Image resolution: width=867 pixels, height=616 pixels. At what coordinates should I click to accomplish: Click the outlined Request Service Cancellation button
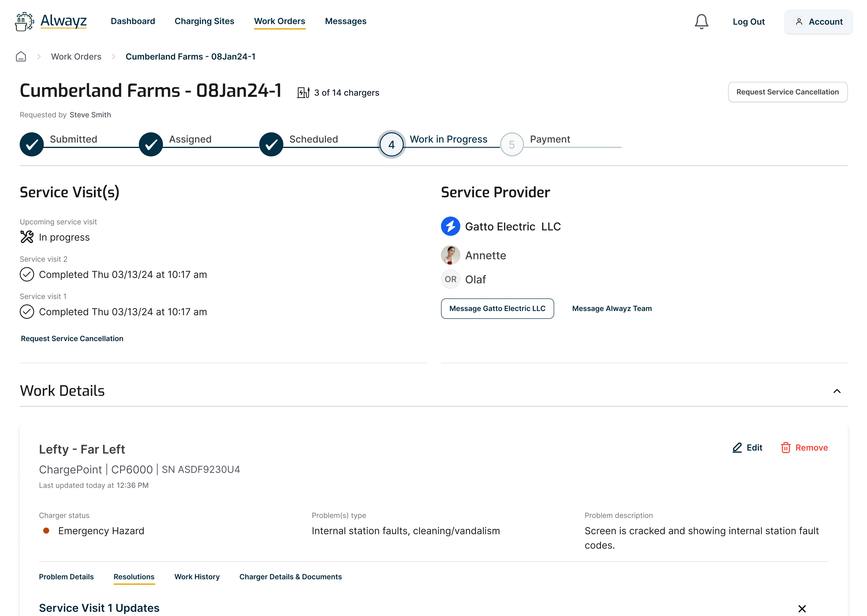(x=788, y=92)
